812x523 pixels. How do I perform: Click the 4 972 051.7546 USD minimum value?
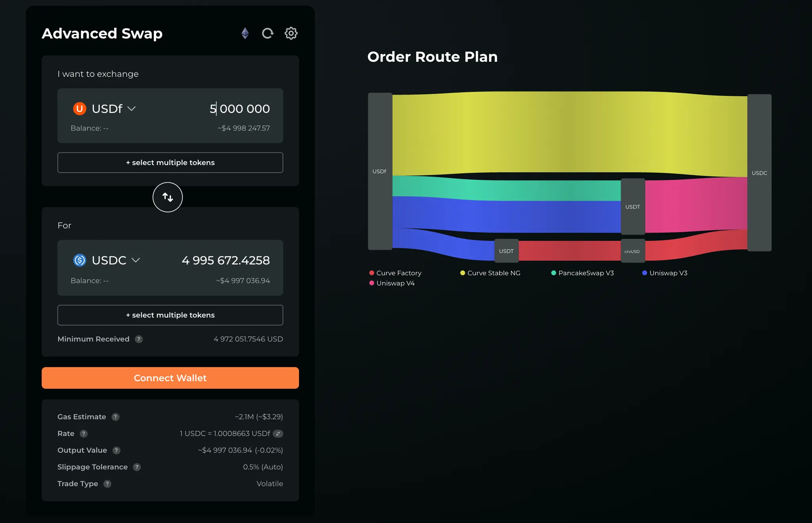tap(248, 339)
